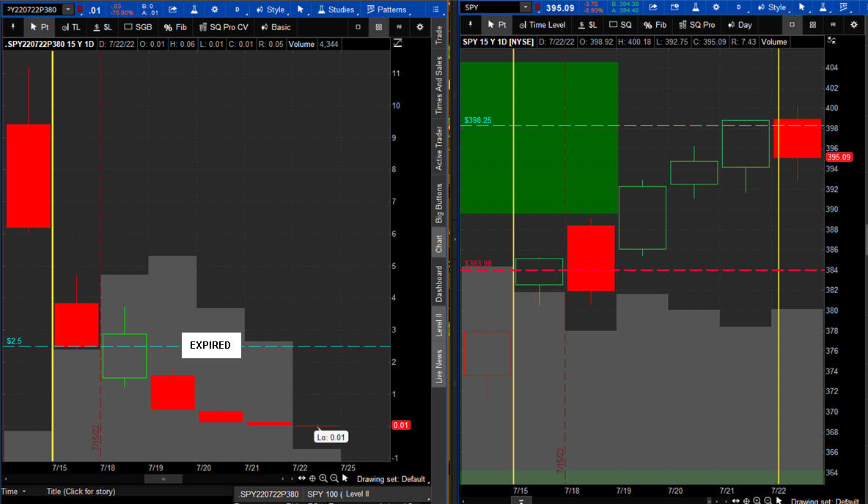The width and height of the screenshot is (868, 504).
Task: Switch left chart to grid layout icon
Action: pos(378,26)
